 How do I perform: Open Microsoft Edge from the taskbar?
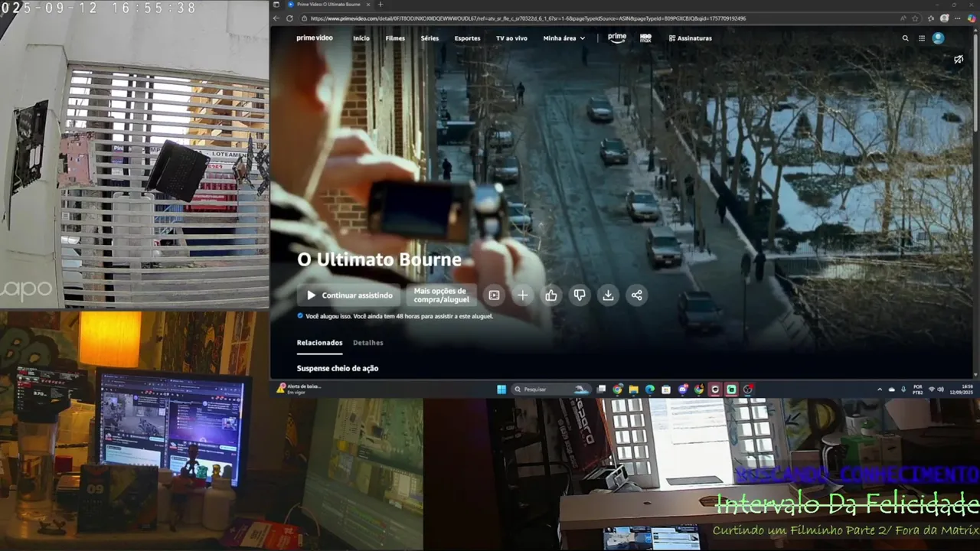[650, 390]
